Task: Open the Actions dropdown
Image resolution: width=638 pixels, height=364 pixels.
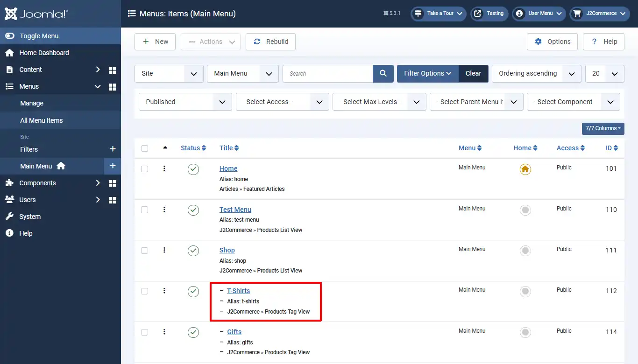Action: coord(211,42)
